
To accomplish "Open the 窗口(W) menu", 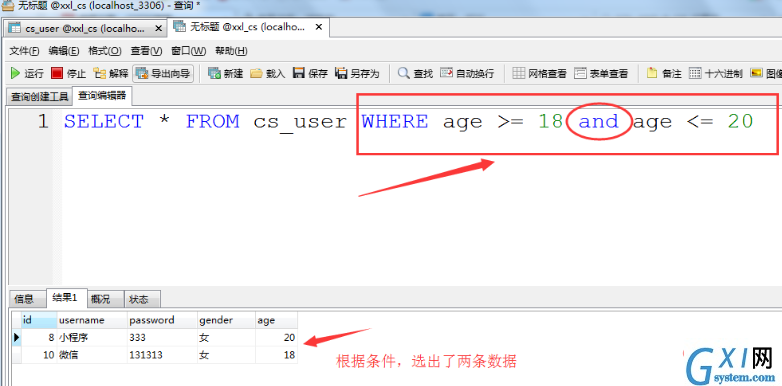I will (189, 51).
